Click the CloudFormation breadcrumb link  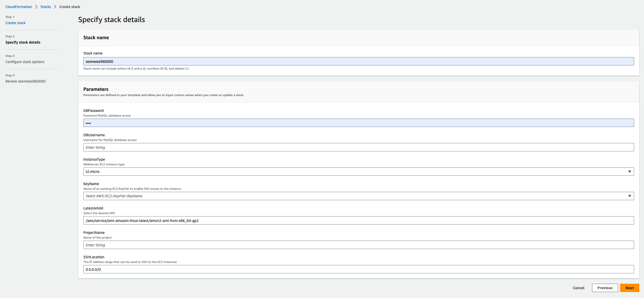pyautogui.click(x=19, y=7)
